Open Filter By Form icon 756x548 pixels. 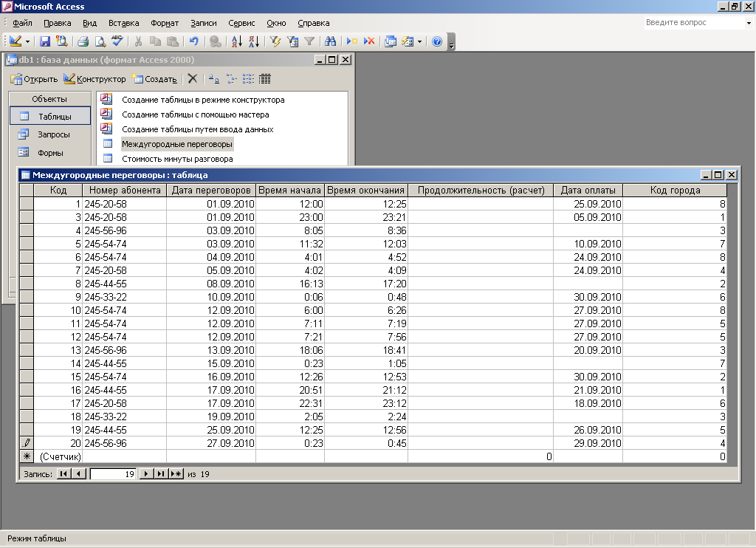(x=292, y=41)
